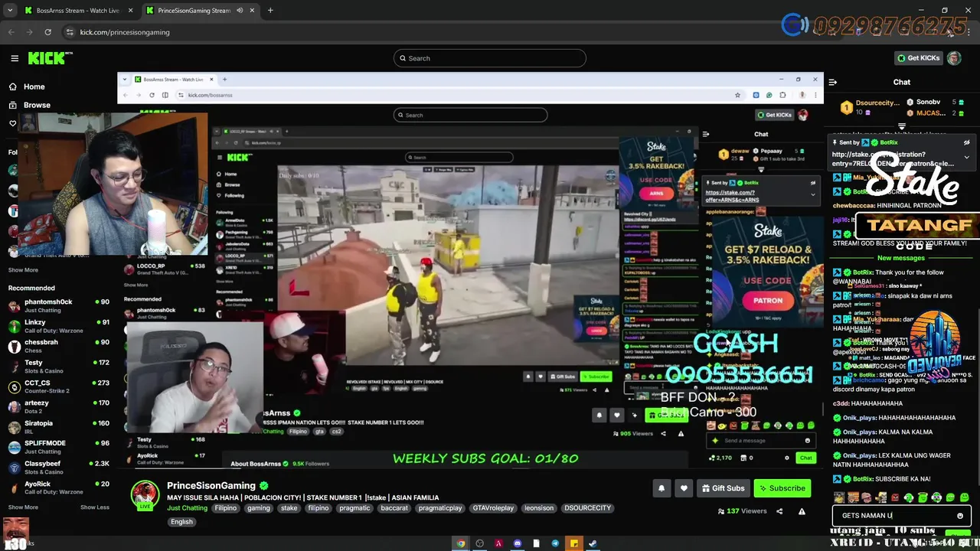Open CCT_CS Counter-Strike 2 channel

click(59, 386)
